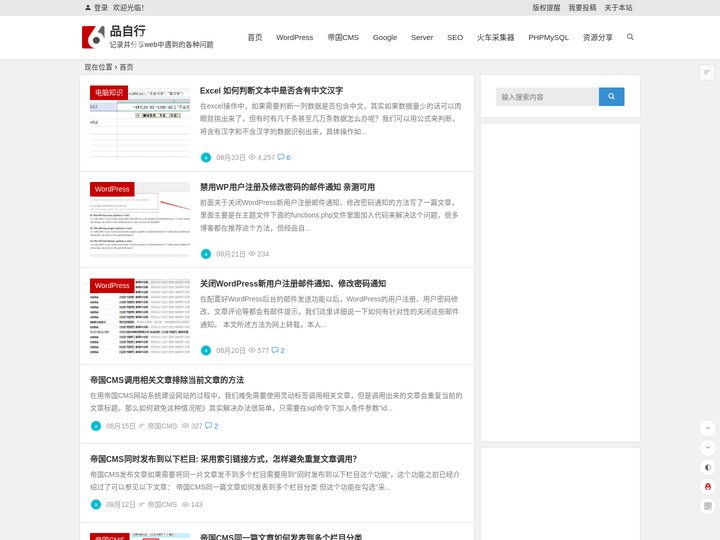Click the blue sidebar search button

click(611, 96)
